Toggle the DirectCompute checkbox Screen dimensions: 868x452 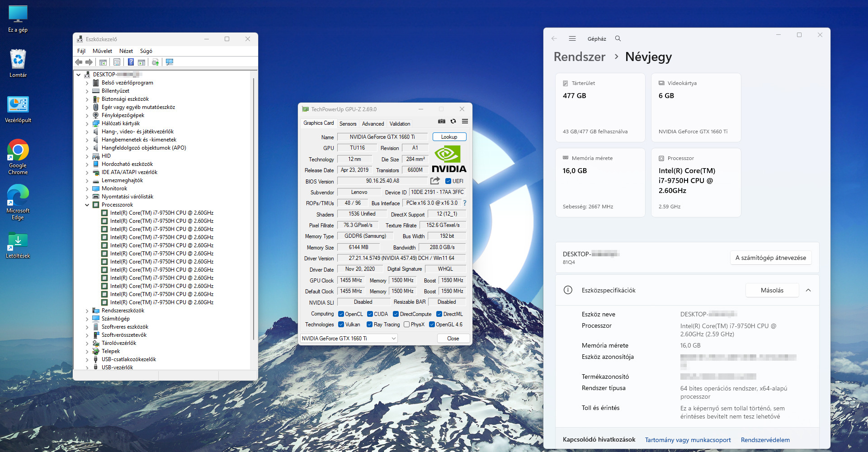pyautogui.click(x=396, y=314)
